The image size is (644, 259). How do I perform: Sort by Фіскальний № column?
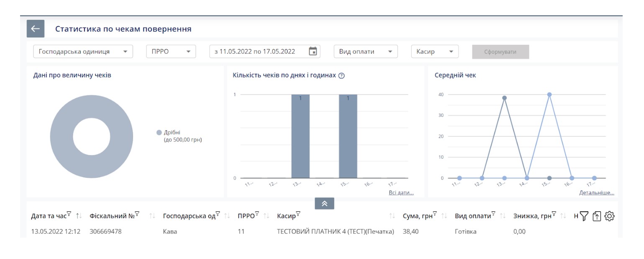pyautogui.click(x=153, y=216)
